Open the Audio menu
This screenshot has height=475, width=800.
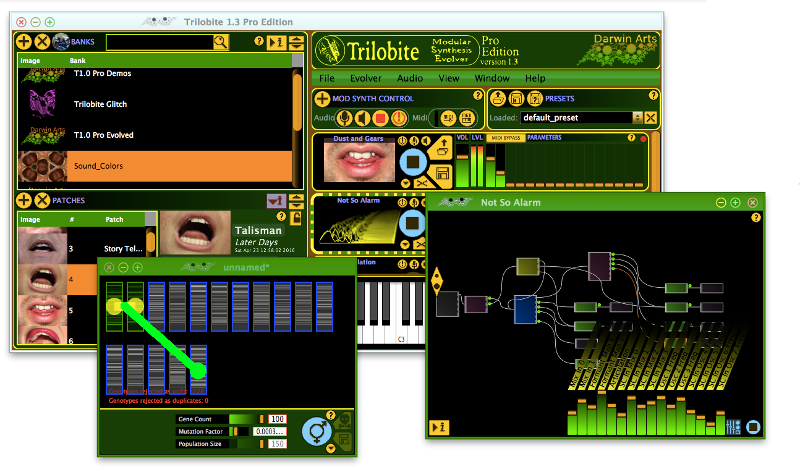click(410, 79)
